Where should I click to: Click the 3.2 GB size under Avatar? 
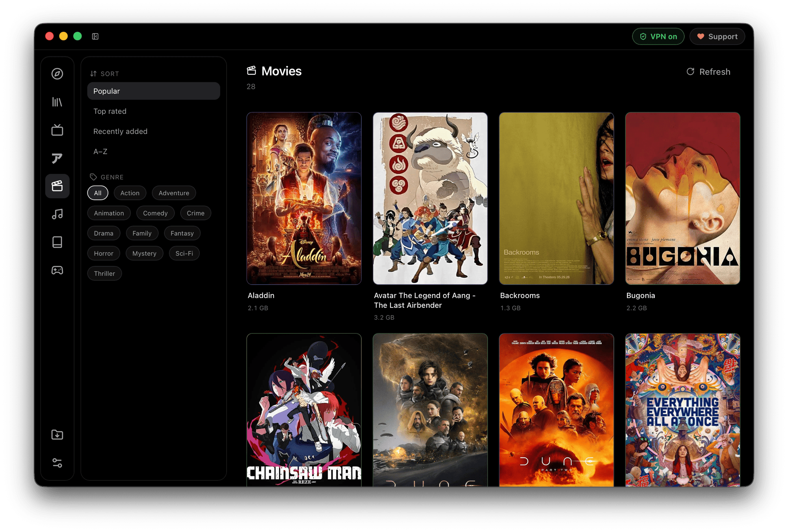pos(384,318)
